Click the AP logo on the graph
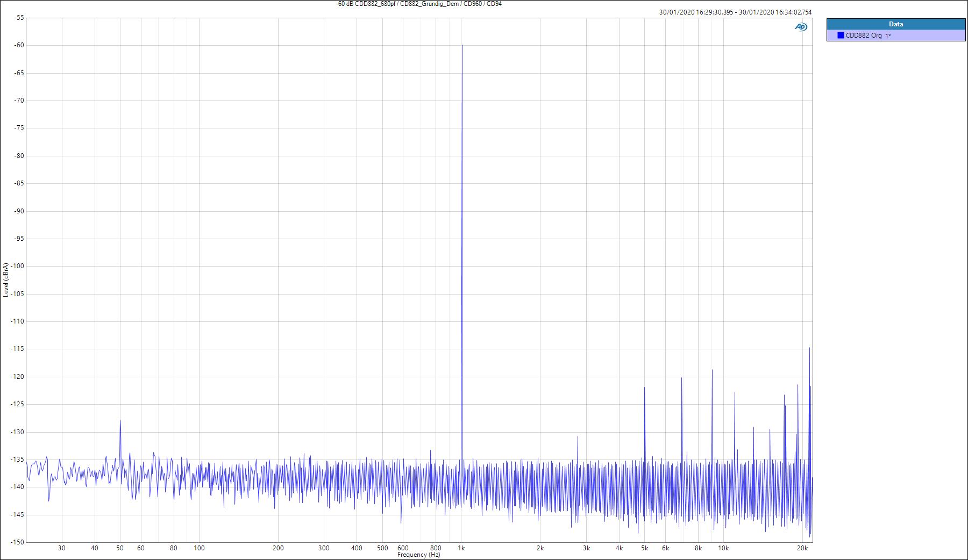This screenshot has width=968, height=560. coord(801,27)
